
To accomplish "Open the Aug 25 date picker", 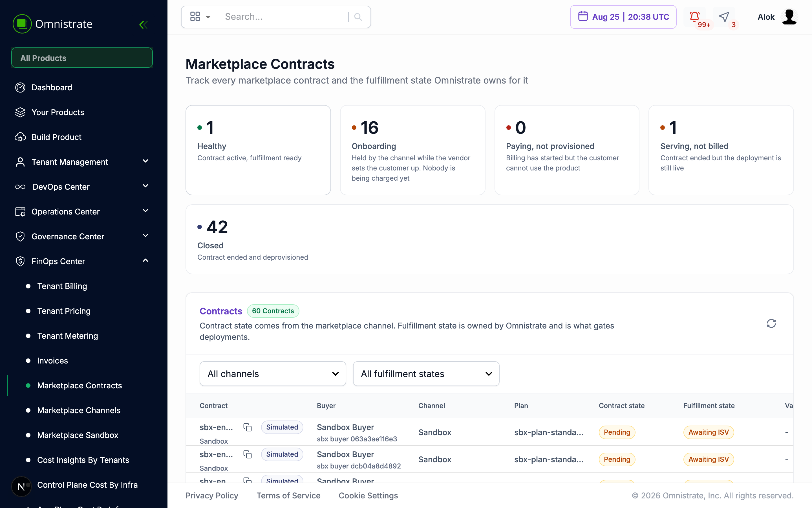I will click(x=623, y=17).
